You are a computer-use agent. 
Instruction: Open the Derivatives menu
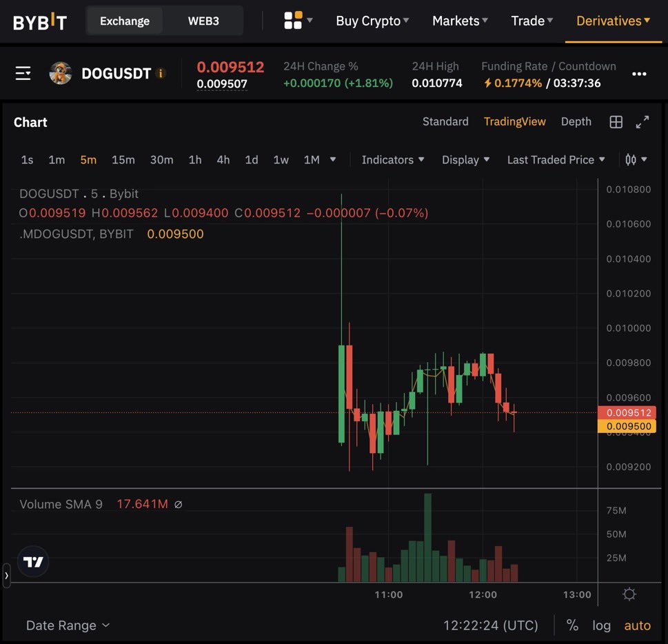(x=613, y=21)
